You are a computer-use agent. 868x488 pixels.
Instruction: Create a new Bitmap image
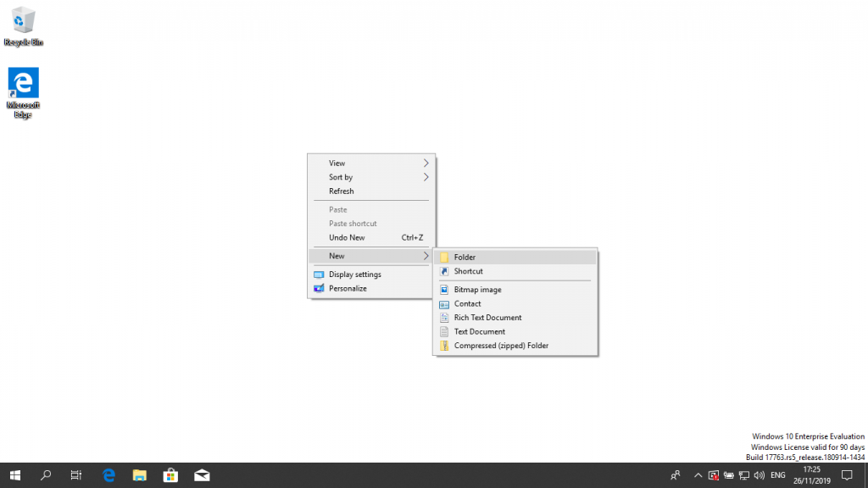point(515,290)
